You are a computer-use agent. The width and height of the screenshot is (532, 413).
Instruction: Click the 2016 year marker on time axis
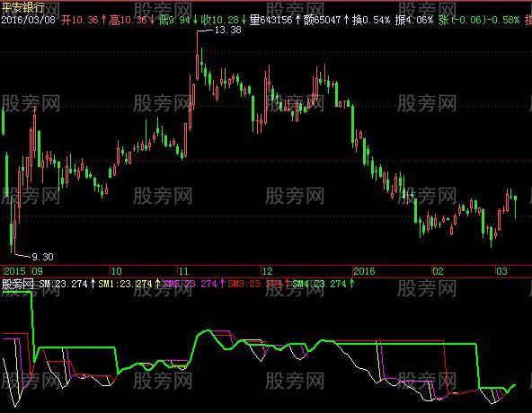click(x=364, y=271)
